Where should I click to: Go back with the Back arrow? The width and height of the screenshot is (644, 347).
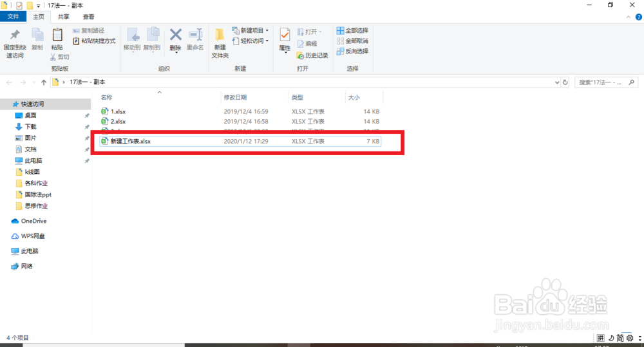pos(9,82)
